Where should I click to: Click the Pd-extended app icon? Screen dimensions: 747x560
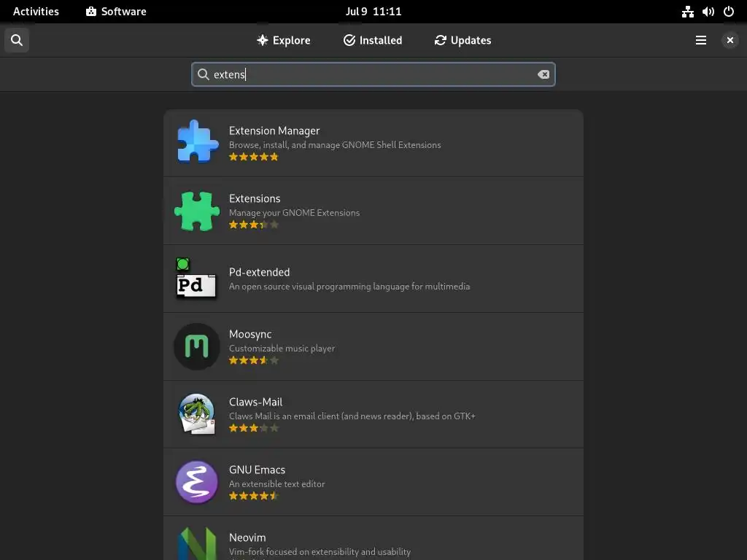click(196, 279)
